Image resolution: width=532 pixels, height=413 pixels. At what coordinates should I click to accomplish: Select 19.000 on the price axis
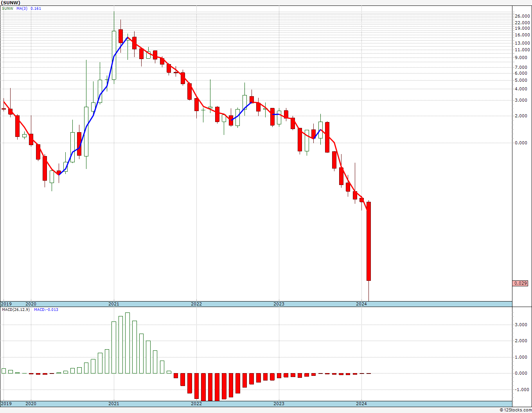(x=523, y=28)
